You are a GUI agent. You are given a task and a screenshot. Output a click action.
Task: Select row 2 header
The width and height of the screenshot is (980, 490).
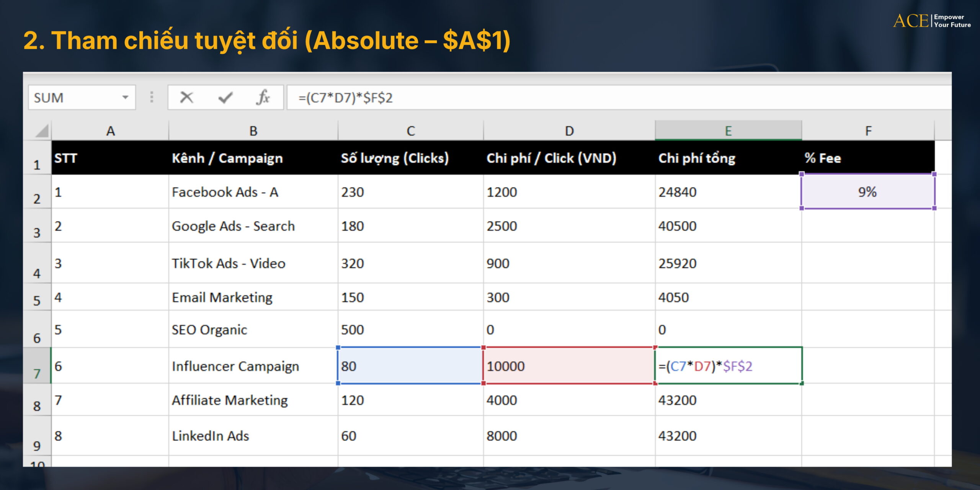[37, 192]
